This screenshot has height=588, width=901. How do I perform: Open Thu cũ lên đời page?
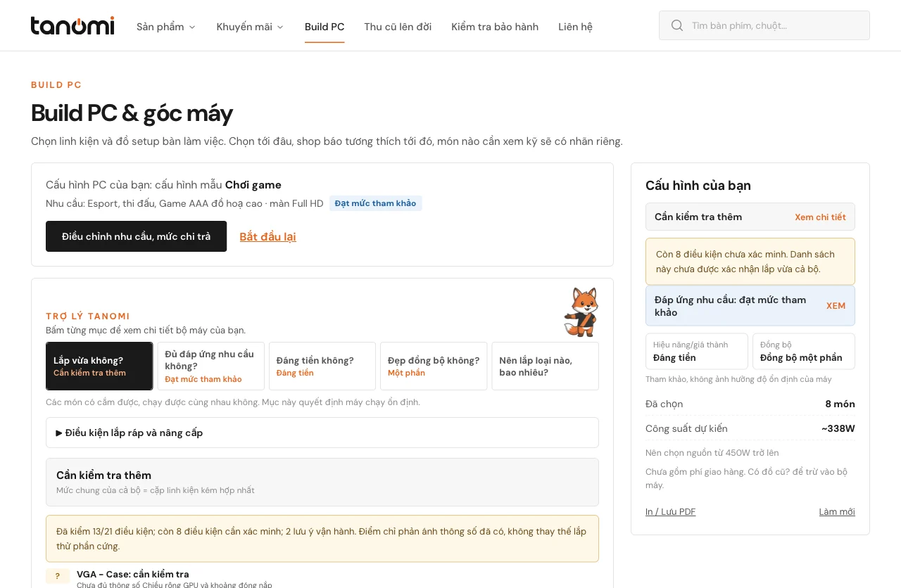pyautogui.click(x=398, y=27)
